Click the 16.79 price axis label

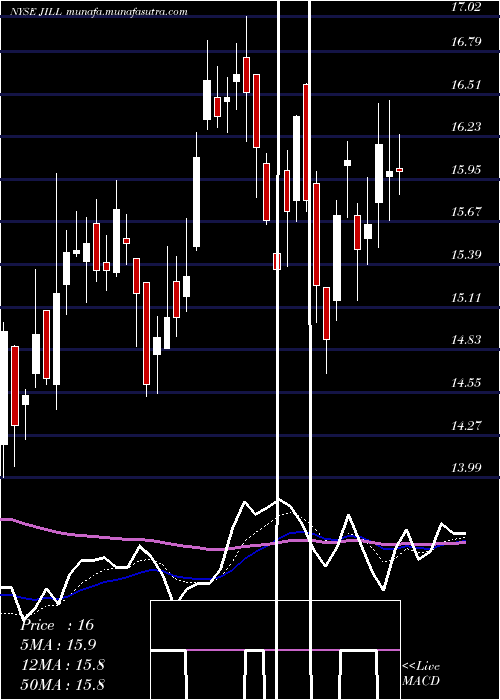[467, 42]
